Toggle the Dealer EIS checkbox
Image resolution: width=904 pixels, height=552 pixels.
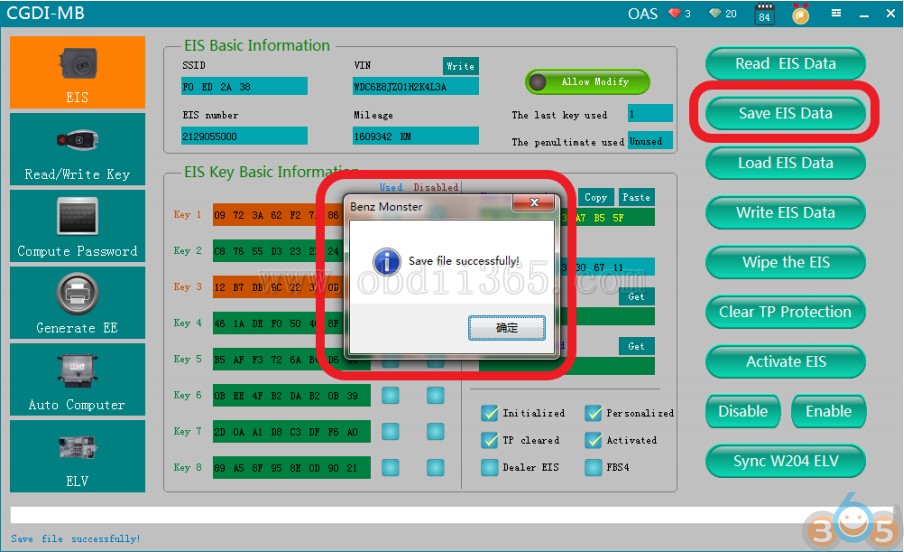(489, 467)
